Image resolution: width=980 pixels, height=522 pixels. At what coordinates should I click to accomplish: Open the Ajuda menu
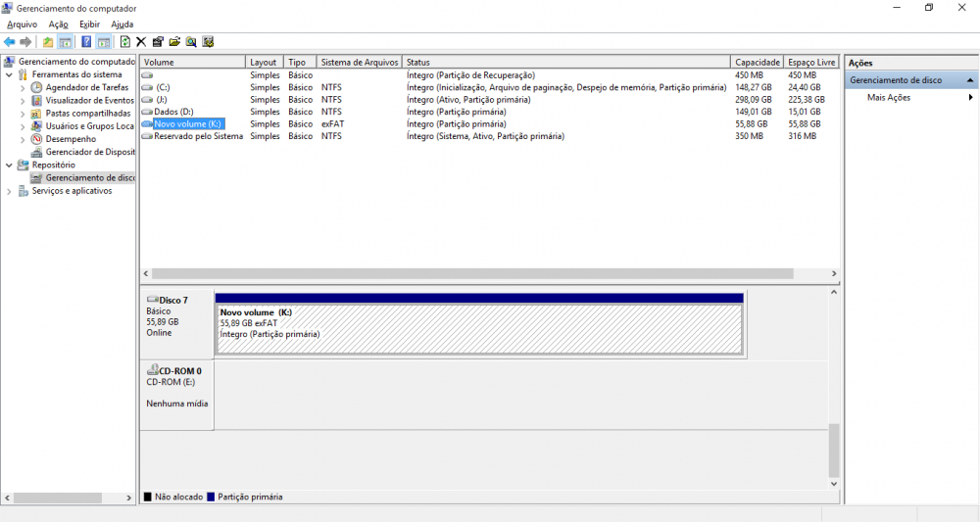(x=122, y=24)
